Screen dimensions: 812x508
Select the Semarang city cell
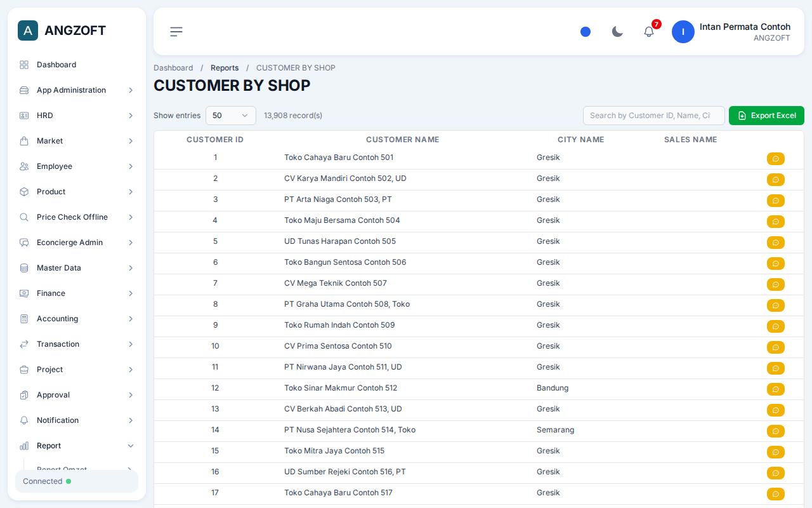[555, 430]
